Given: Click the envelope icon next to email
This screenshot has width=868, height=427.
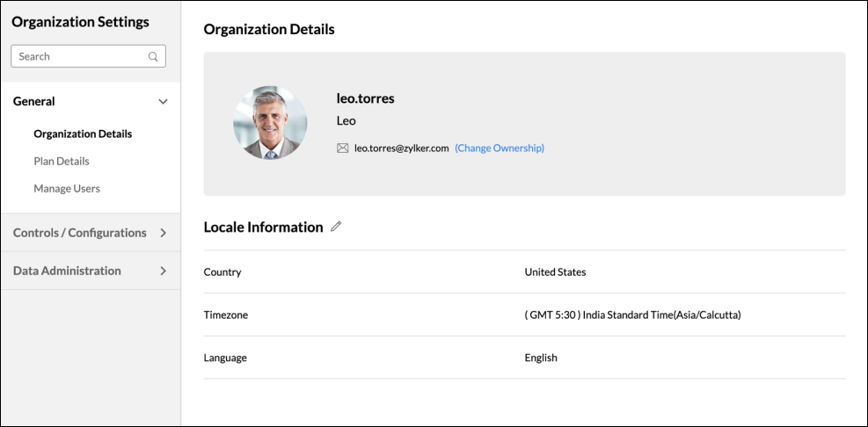Looking at the screenshot, I should [343, 148].
